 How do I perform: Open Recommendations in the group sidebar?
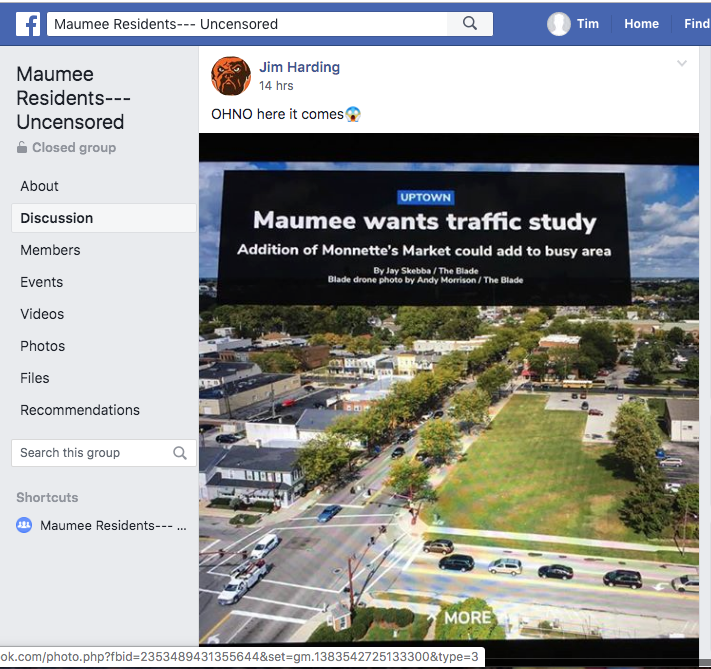pos(80,410)
